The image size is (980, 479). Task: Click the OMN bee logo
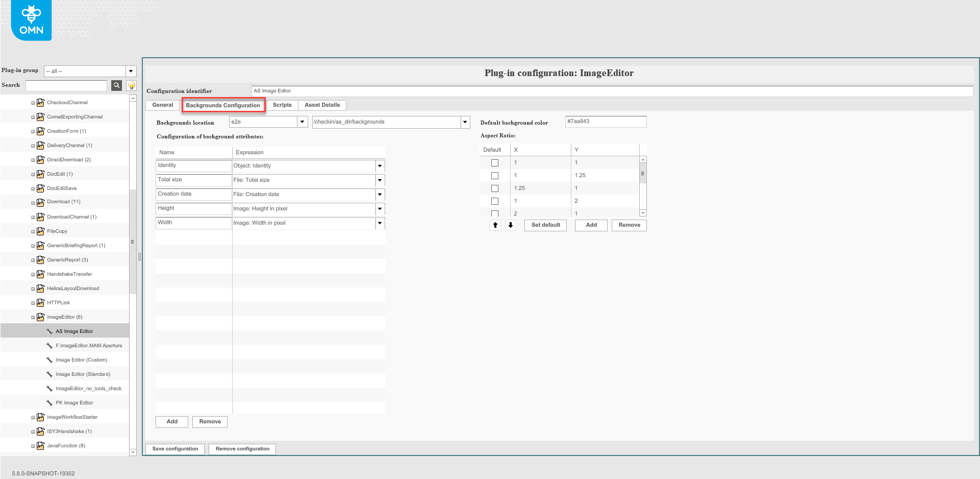pos(31,20)
